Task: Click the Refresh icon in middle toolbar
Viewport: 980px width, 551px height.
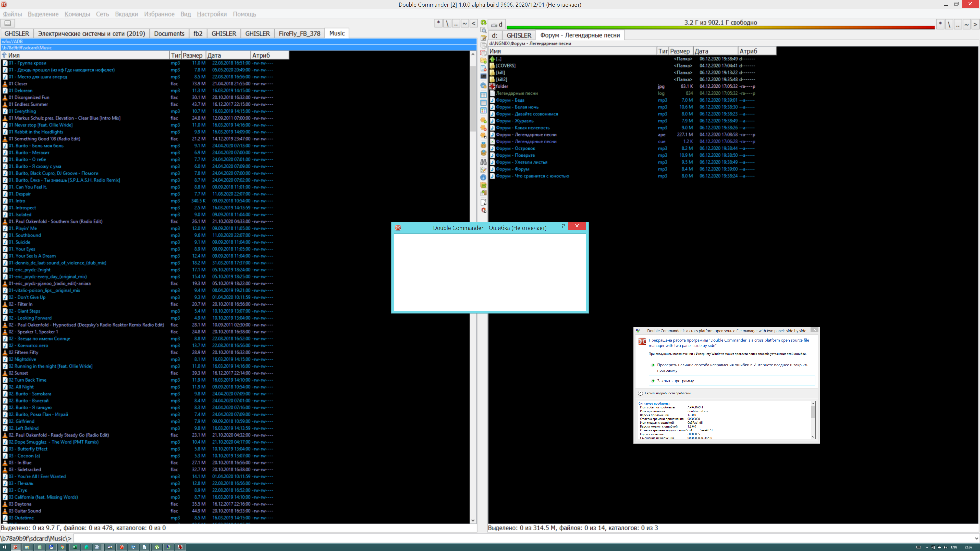Action: [x=484, y=22]
